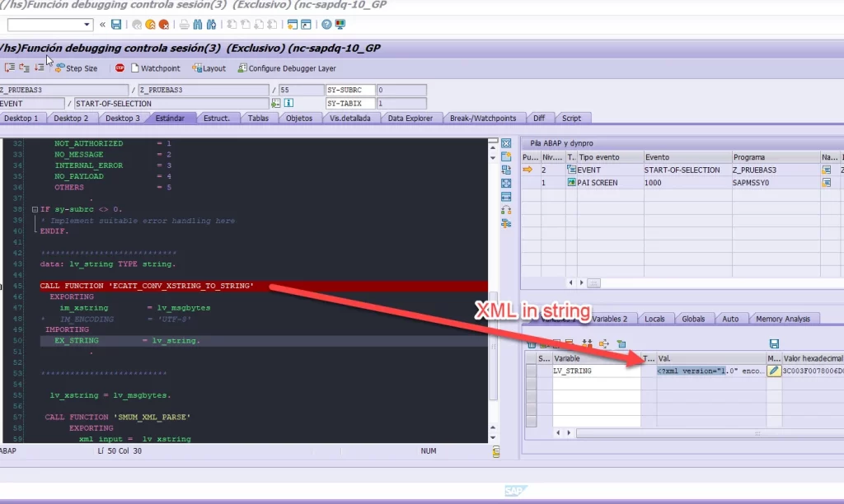Switch to Memory Analysis tab
This screenshot has width=844, height=504.
[783, 319]
